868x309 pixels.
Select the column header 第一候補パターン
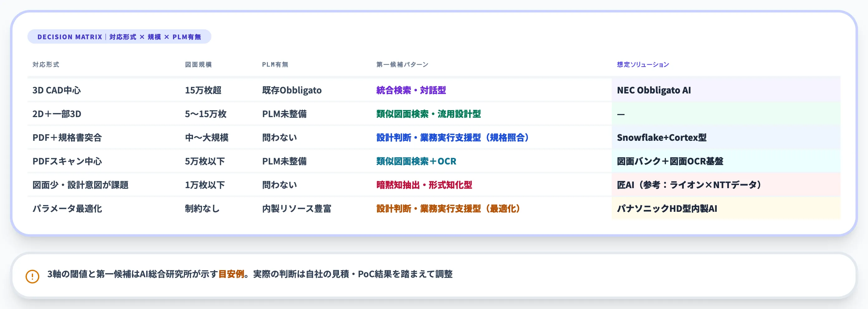coord(402,64)
